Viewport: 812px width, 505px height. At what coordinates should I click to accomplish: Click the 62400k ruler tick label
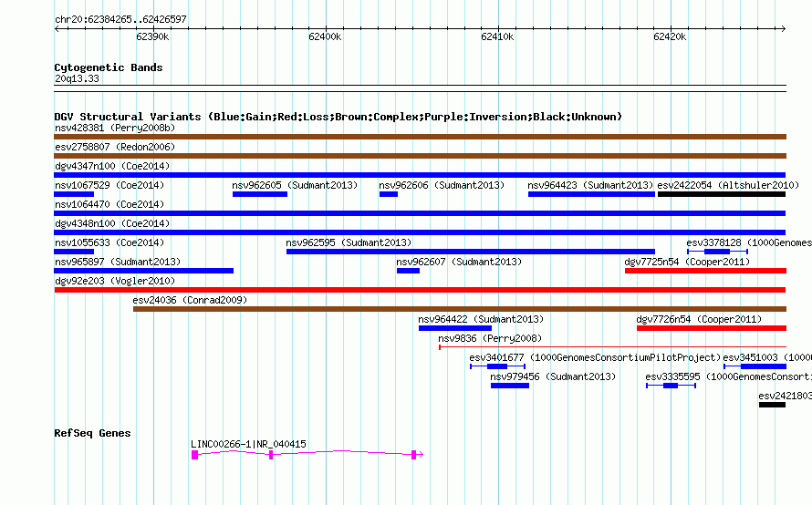coord(325,36)
